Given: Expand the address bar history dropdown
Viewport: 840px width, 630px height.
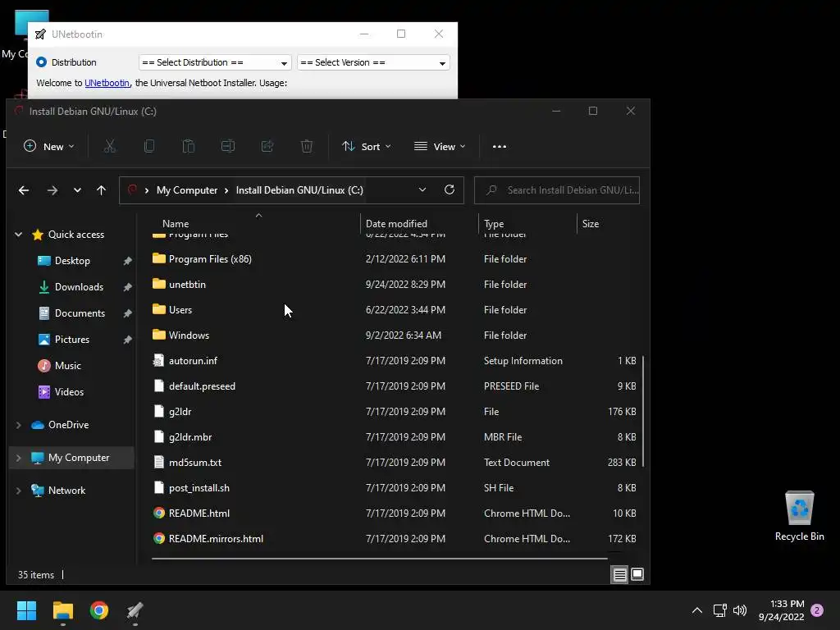Looking at the screenshot, I should tap(422, 189).
